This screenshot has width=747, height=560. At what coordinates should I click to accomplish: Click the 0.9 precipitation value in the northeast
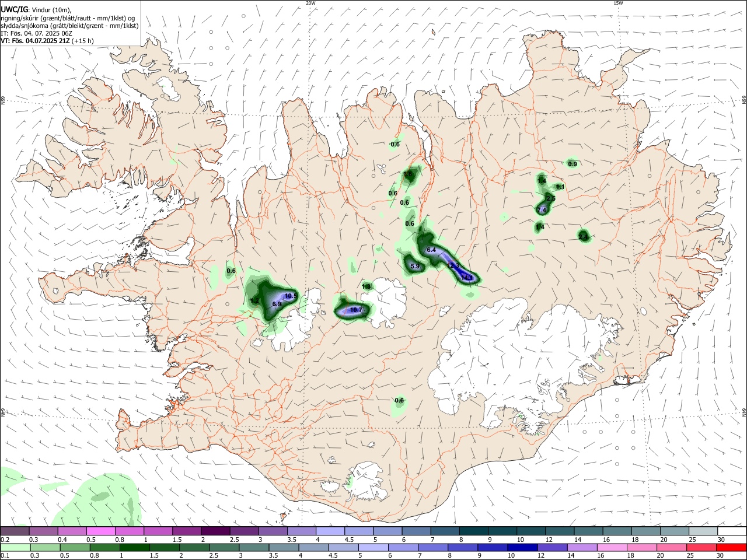(573, 164)
